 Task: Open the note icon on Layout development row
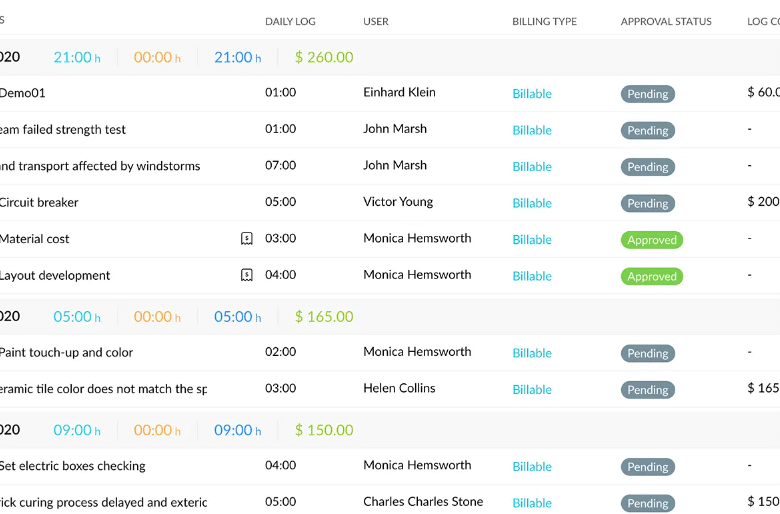pyautogui.click(x=247, y=275)
